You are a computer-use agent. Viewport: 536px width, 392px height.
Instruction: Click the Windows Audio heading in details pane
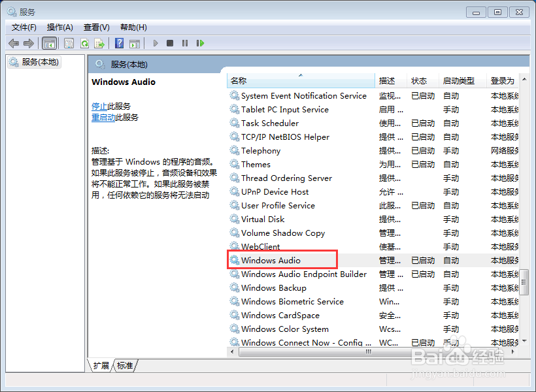pyautogui.click(x=124, y=82)
